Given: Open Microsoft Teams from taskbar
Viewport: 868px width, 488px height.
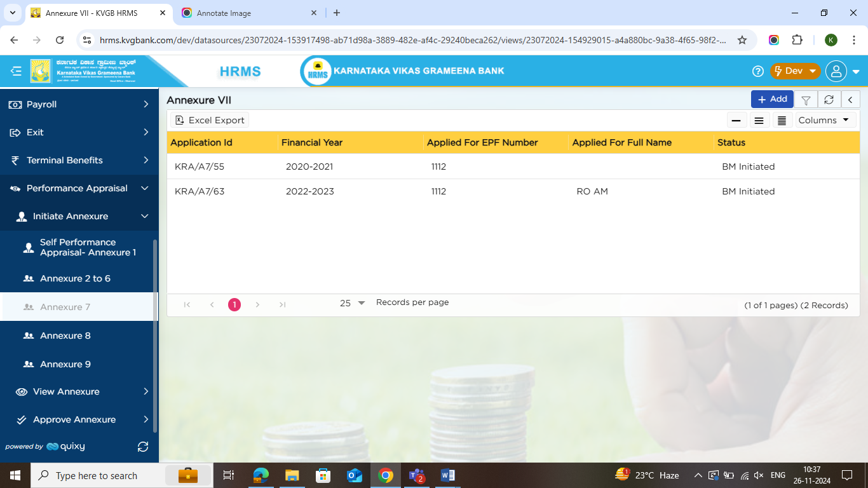Looking at the screenshot, I should coord(417,475).
